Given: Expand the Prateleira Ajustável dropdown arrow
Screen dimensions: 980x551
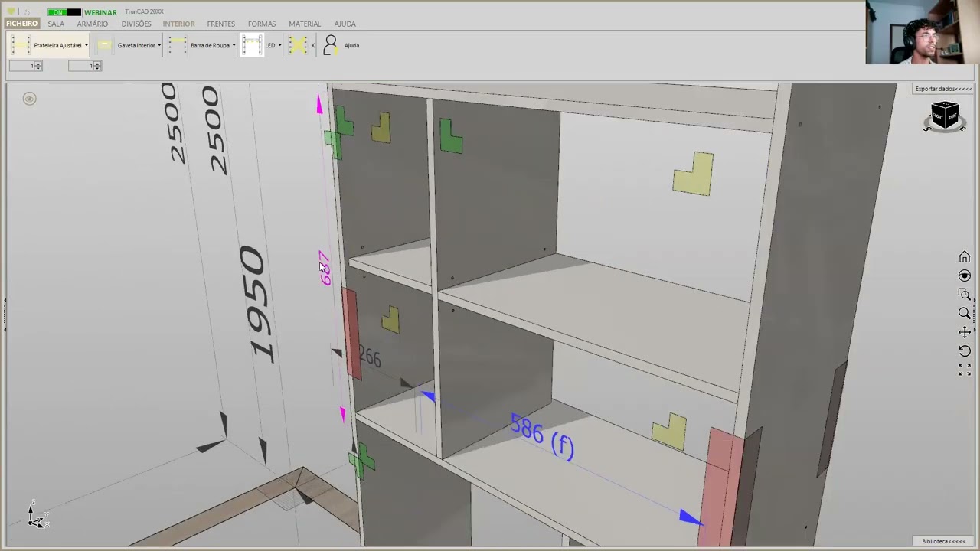Looking at the screenshot, I should pyautogui.click(x=86, y=46).
